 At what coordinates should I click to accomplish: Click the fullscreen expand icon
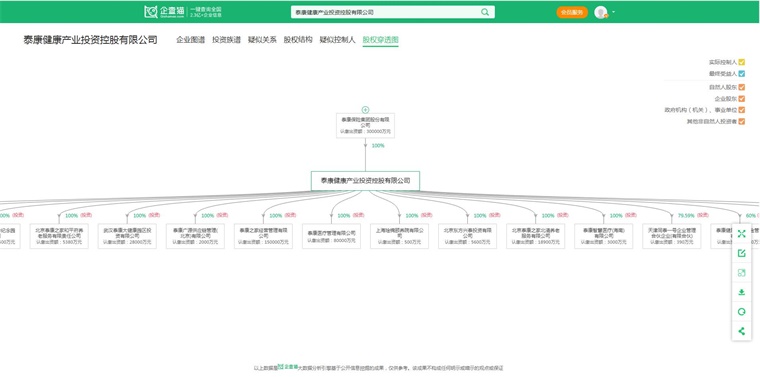coord(741,234)
